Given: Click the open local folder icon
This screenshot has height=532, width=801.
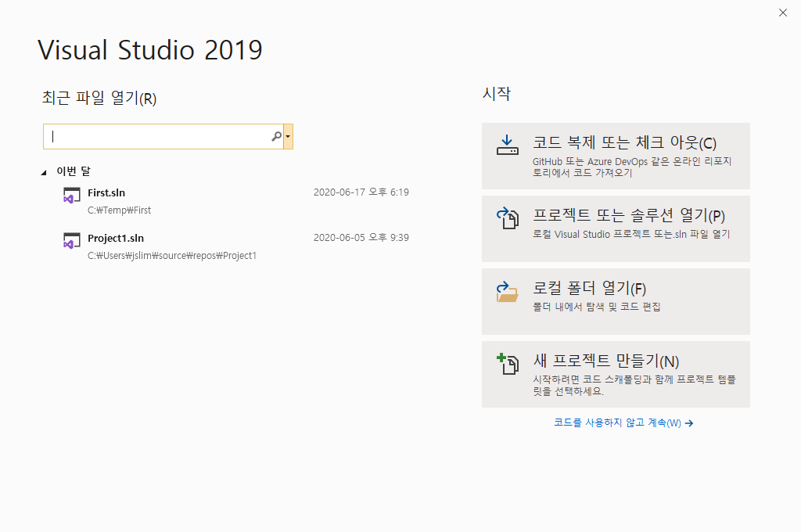Looking at the screenshot, I should (x=507, y=292).
